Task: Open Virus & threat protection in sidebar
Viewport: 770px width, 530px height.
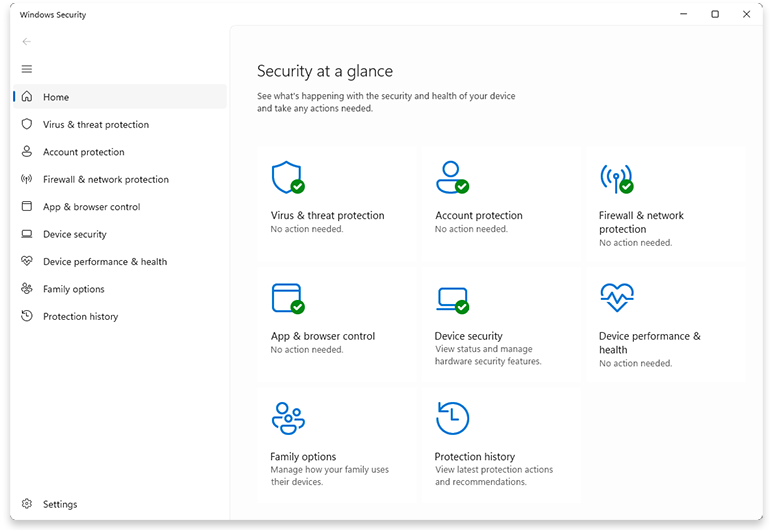Action: tap(95, 125)
